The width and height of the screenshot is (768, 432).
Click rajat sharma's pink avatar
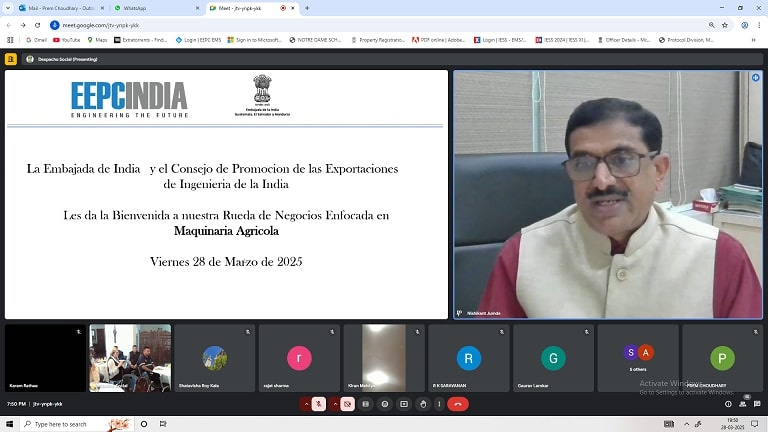(x=299, y=358)
